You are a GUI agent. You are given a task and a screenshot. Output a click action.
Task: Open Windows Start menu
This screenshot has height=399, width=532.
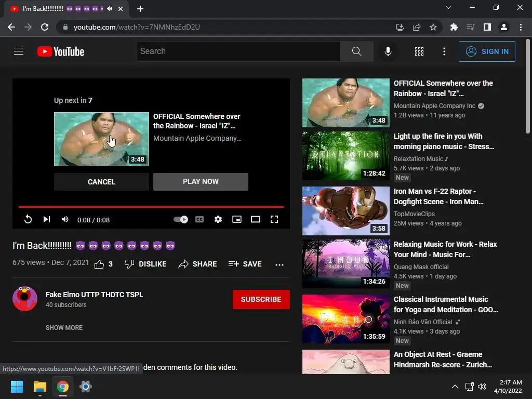(17, 387)
